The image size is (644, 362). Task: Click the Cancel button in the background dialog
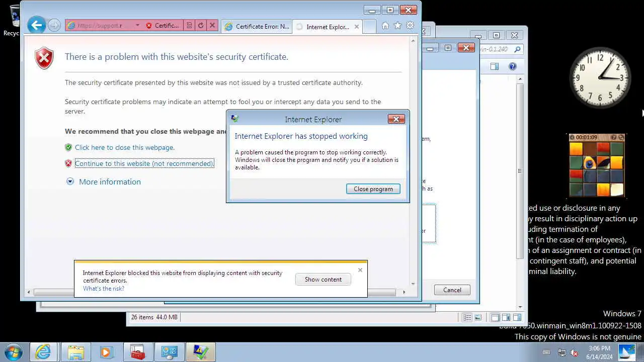pos(452,290)
